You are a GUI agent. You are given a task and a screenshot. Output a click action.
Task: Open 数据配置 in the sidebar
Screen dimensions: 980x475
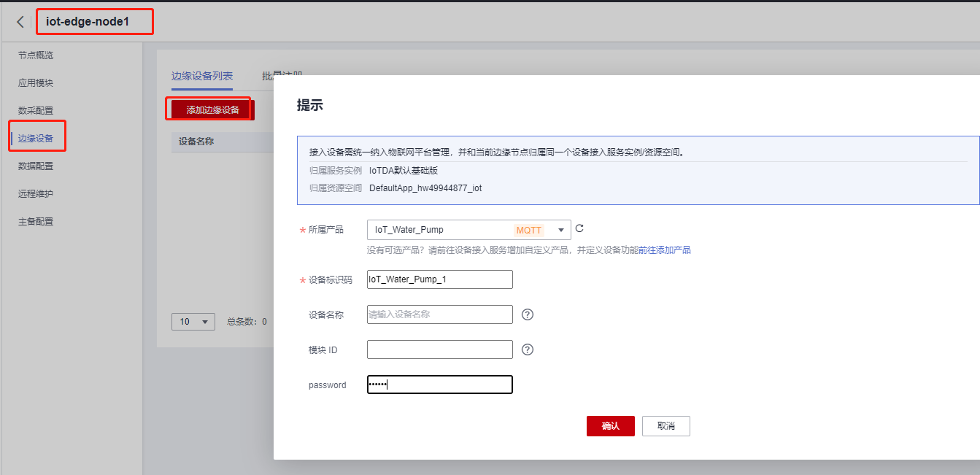coord(36,166)
